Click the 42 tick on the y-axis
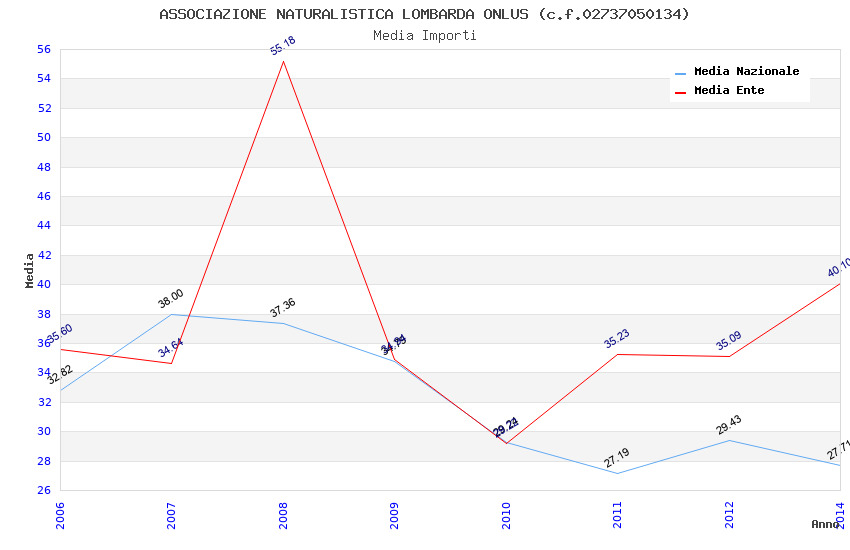This screenshot has width=850, height=550. [44, 255]
